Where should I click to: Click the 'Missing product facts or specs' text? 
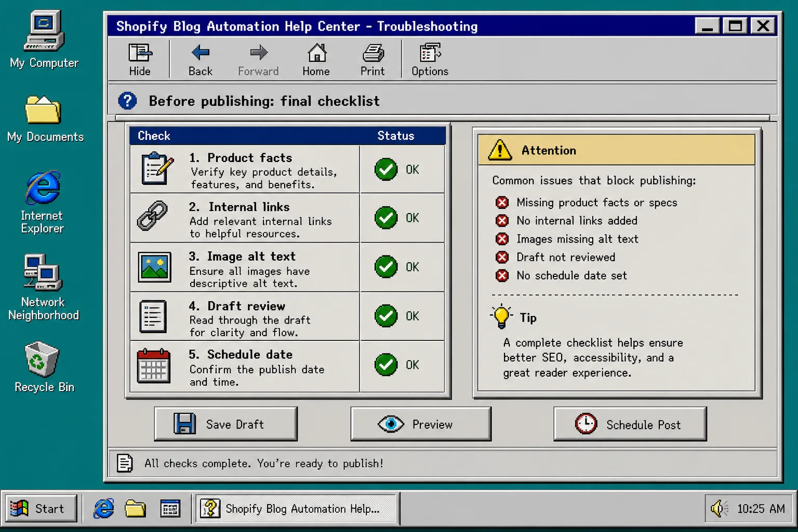click(597, 202)
